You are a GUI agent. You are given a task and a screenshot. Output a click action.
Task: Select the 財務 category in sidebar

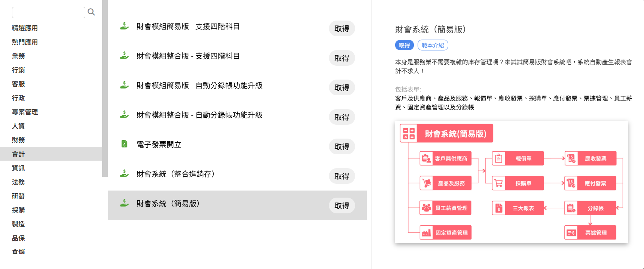[x=18, y=140]
